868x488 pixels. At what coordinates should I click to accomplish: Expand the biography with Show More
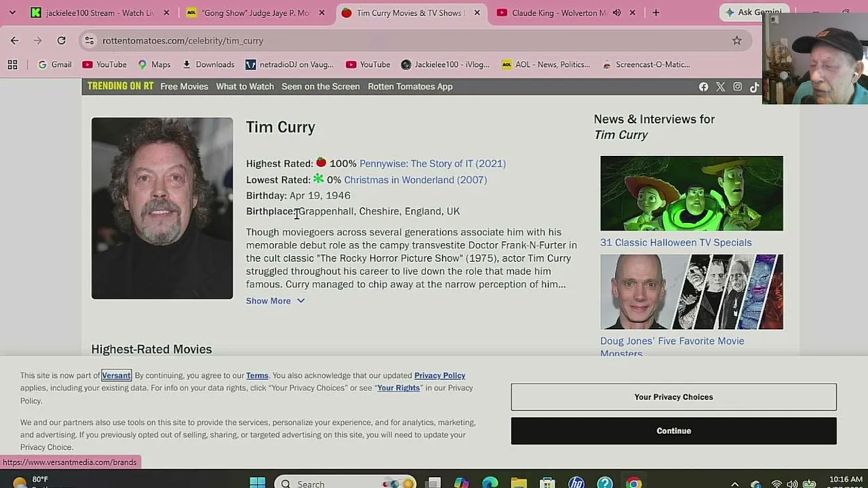(x=275, y=301)
